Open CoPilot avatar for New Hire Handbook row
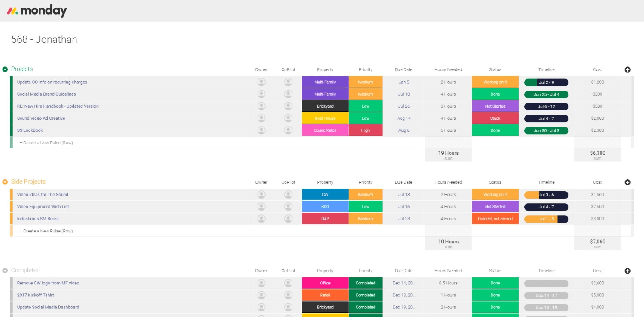This screenshot has height=317, width=644. click(x=288, y=106)
